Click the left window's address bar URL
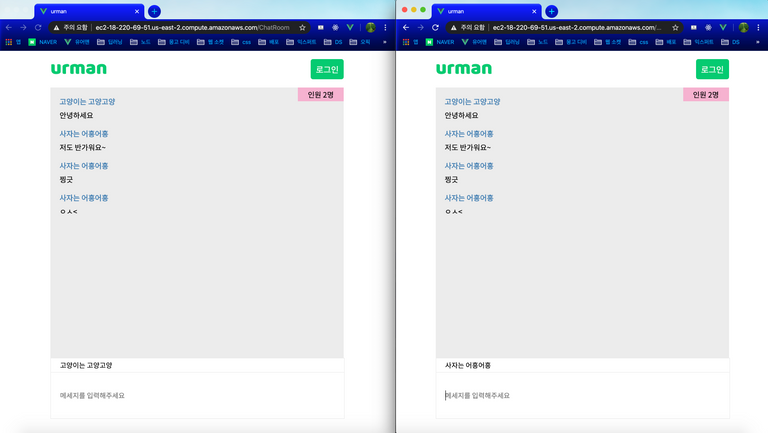The width and height of the screenshot is (768, 433). [x=192, y=27]
